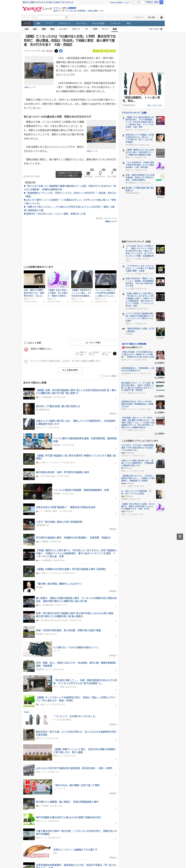Select the 国内 category tab
Image resolution: width=186 pixels, height=868 pixels.
35,29
